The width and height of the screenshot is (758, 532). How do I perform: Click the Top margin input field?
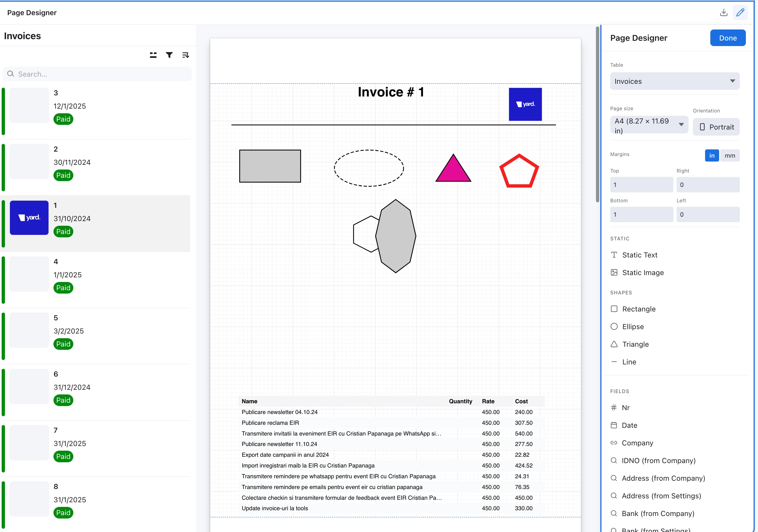641,185
